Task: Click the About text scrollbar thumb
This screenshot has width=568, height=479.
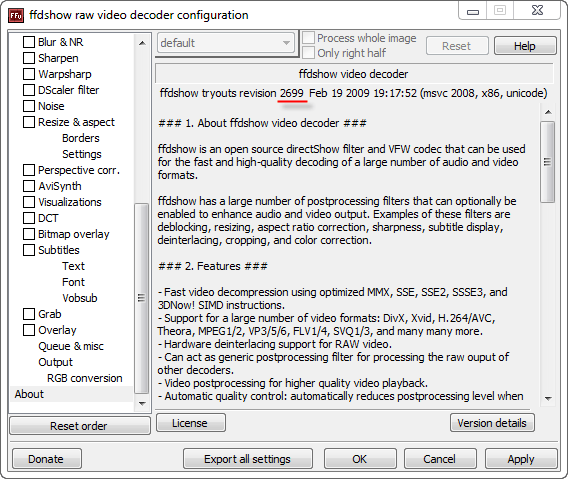Action: coord(548,162)
